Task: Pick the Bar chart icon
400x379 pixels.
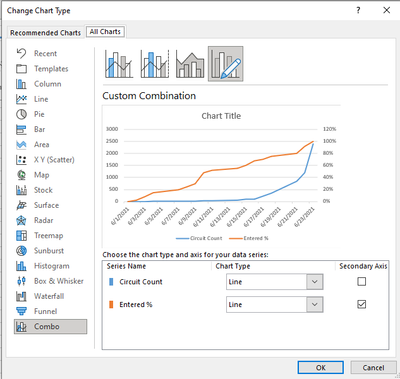Action: (21, 129)
